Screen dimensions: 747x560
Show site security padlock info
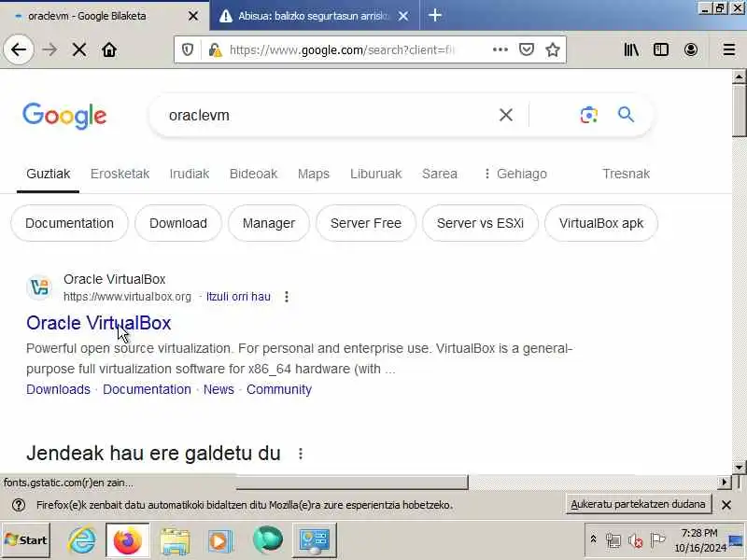point(216,49)
